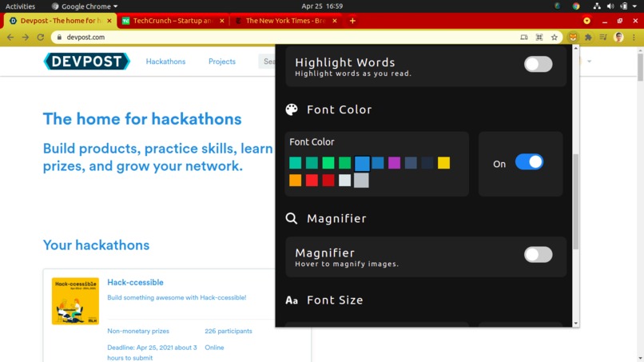
Task: Click the Aa icon beside Font Size
Action: [x=292, y=300]
